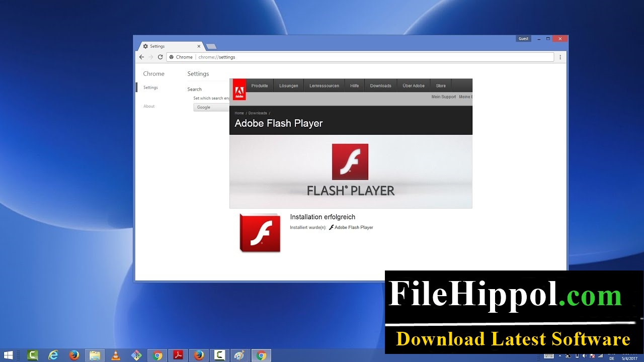Click the Flash Player logo in banner
Screen dimensions: 644x362
pos(350,162)
